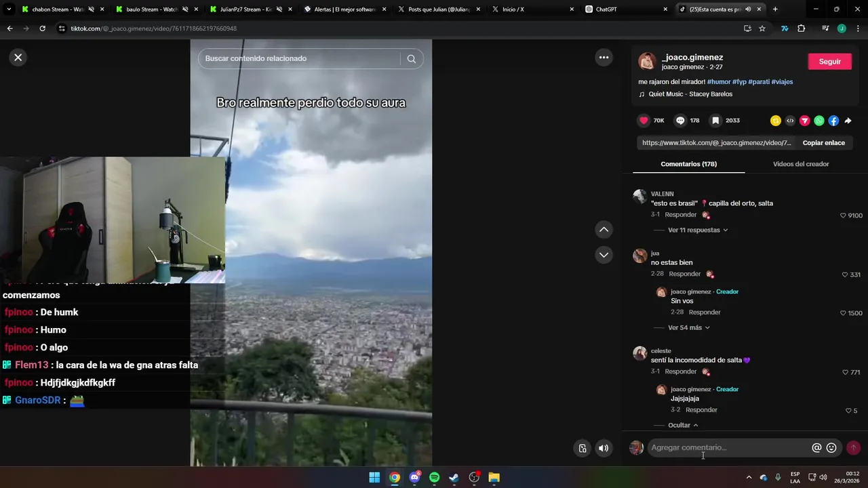Click the #viajes hashtag

click(x=782, y=82)
